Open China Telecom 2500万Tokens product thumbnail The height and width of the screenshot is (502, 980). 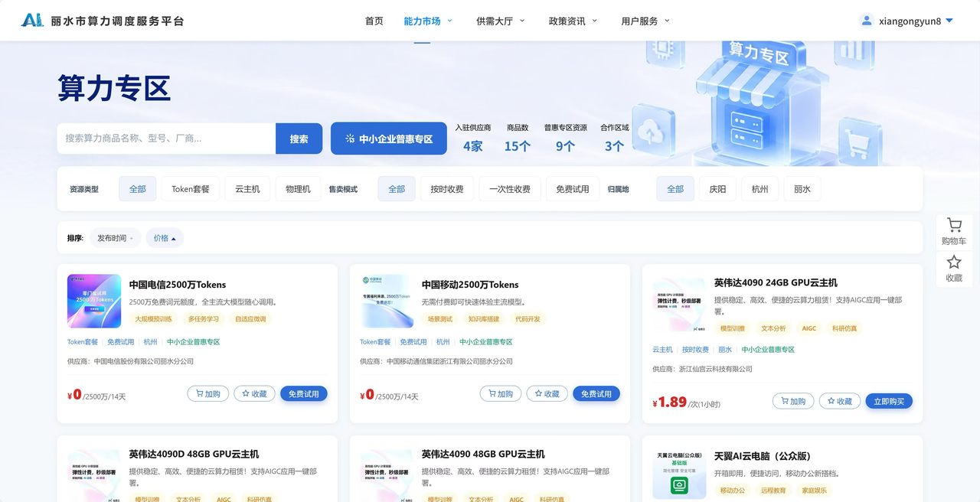tap(94, 302)
